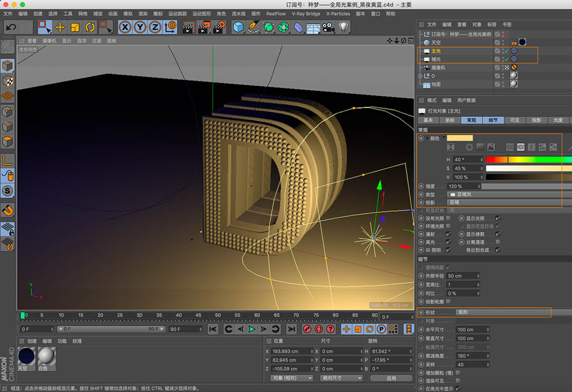Click the Workplane lock icon in sidebar
572x392 pixels.
pos(7,229)
